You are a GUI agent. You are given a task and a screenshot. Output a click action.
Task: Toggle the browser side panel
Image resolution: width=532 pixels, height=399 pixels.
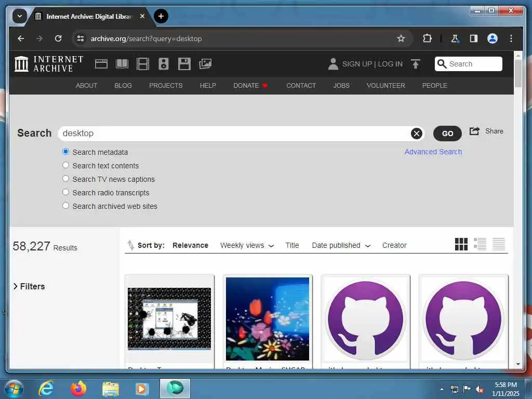pos(474,38)
